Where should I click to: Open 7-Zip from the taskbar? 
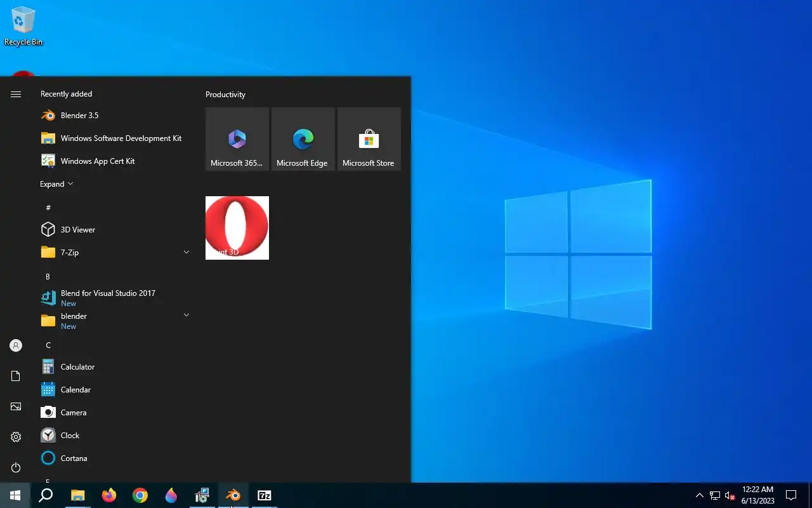265,495
